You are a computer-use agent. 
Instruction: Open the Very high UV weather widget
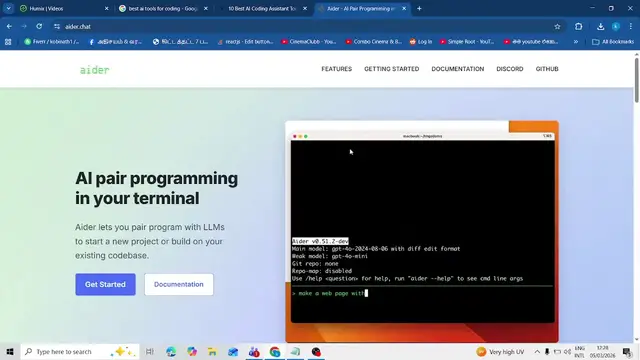[500, 351]
